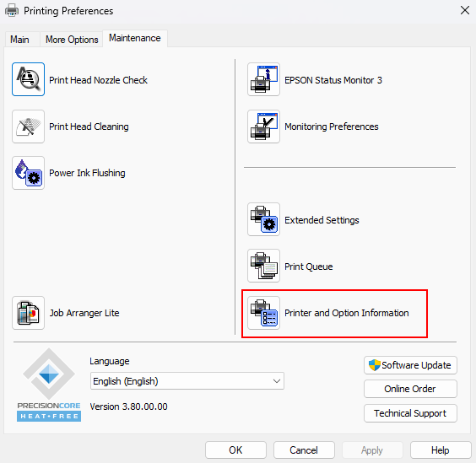
Task: Open the Extended Settings icon
Action: [263, 219]
